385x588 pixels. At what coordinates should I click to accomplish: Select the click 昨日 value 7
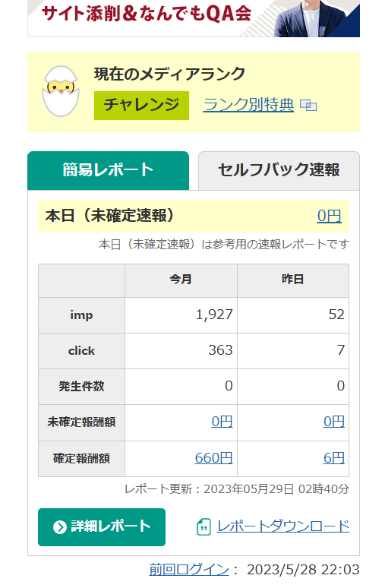tap(340, 350)
